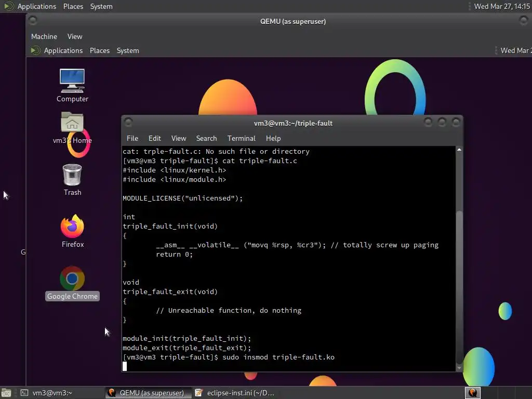This screenshot has height=399, width=532.
Task: Click the '#include <linux/module.h>' line
Action: [174, 179]
